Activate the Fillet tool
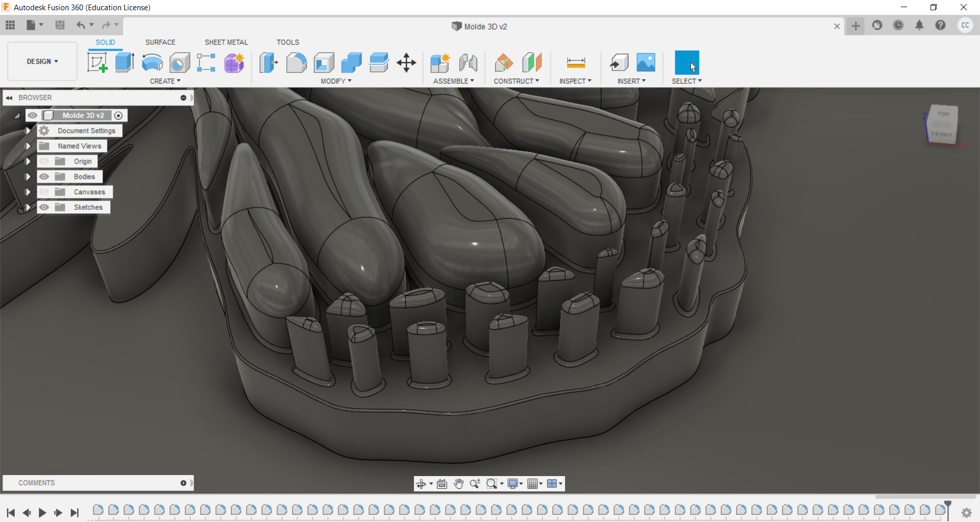 point(297,62)
